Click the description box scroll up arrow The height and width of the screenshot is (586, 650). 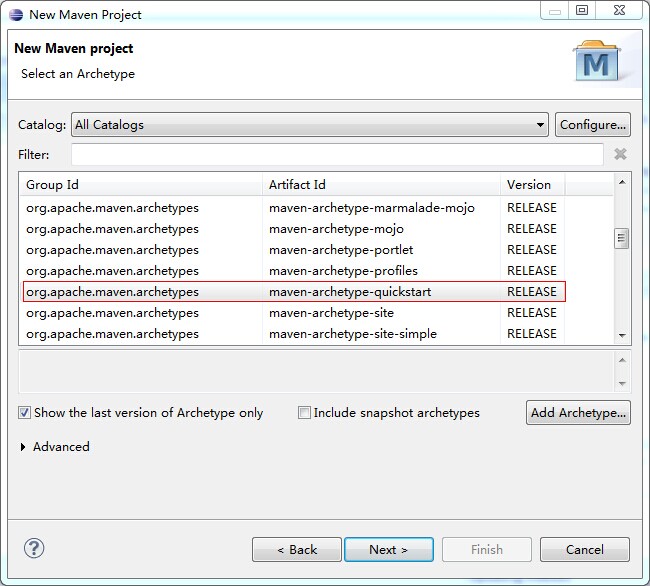(622, 360)
